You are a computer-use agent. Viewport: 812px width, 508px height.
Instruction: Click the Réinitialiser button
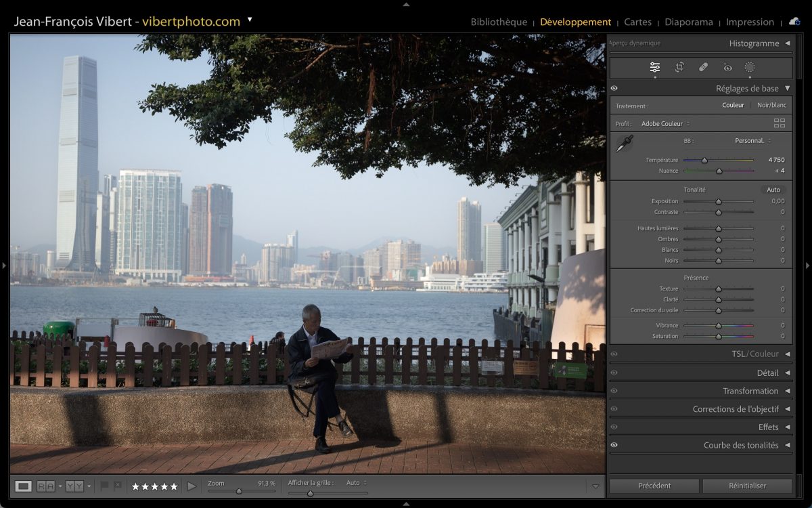point(747,486)
